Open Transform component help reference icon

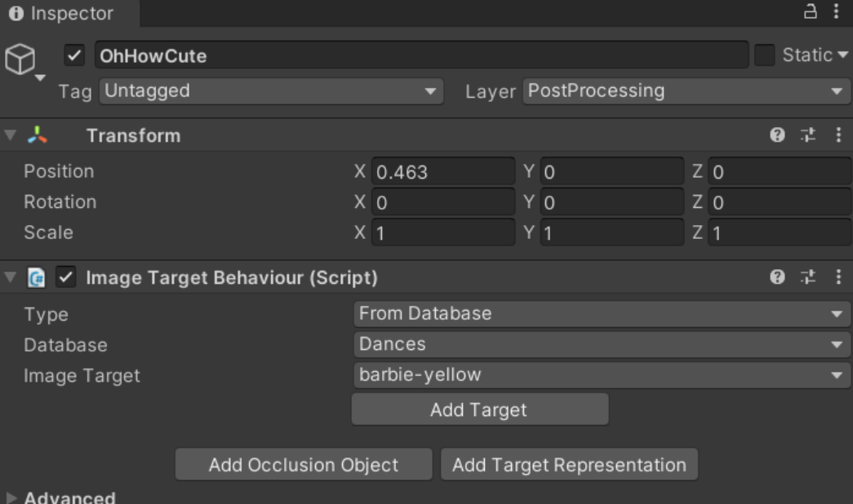click(x=777, y=136)
